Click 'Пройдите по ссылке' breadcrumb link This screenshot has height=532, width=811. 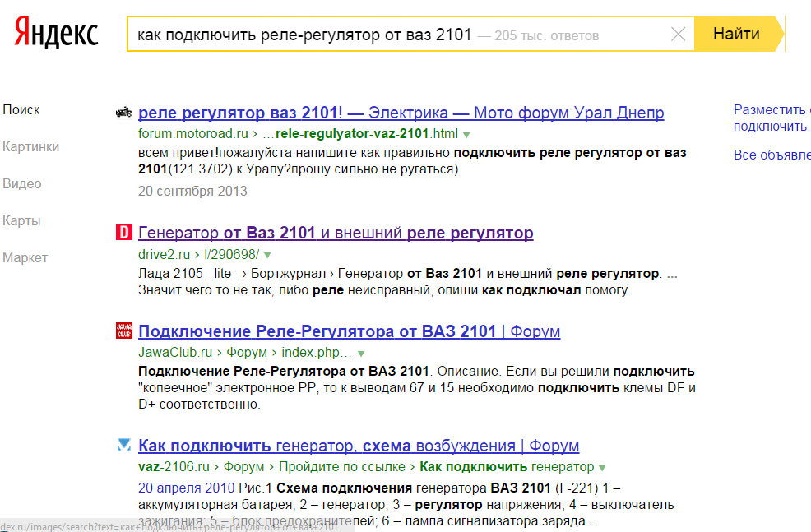[342, 467]
